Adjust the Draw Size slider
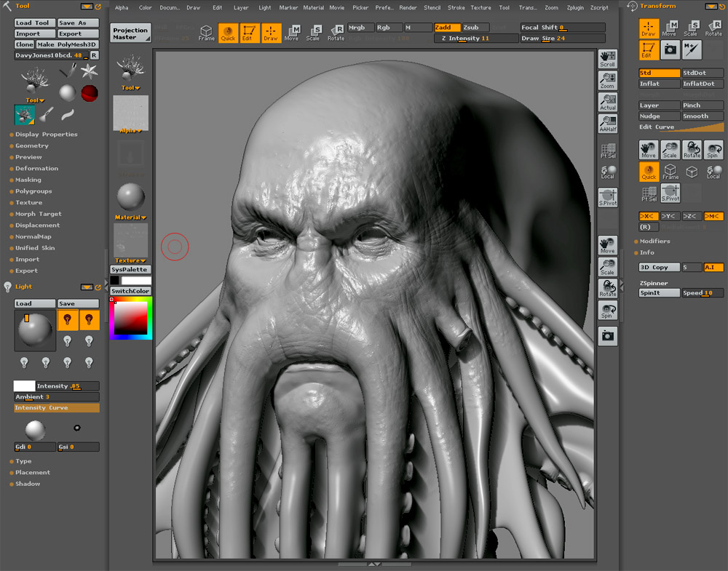728x571 pixels. 563,39
